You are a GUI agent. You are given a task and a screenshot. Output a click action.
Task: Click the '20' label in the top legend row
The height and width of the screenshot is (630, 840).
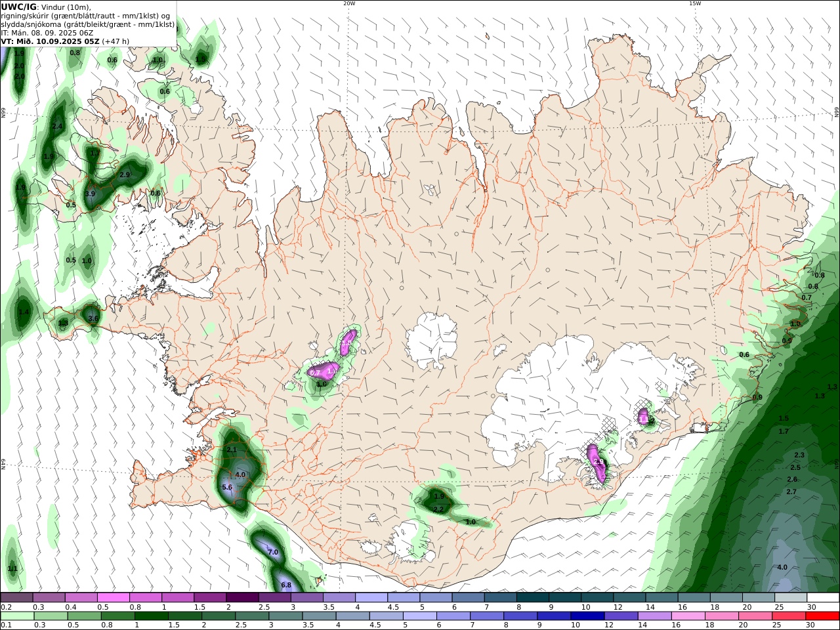[747, 607]
